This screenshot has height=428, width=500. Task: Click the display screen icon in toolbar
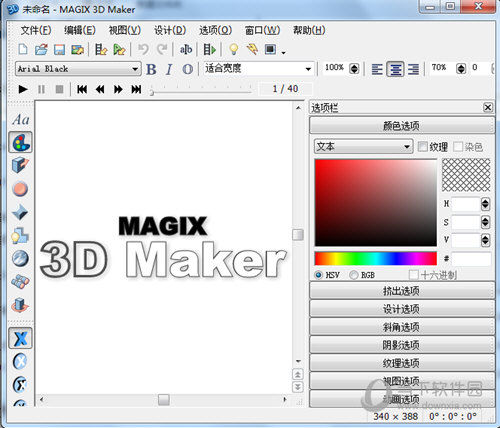pyautogui.click(x=270, y=49)
